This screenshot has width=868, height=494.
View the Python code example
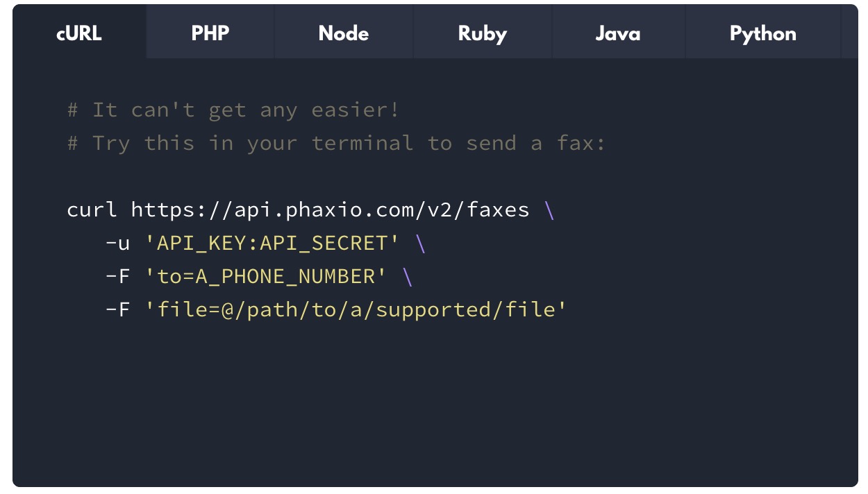(762, 33)
